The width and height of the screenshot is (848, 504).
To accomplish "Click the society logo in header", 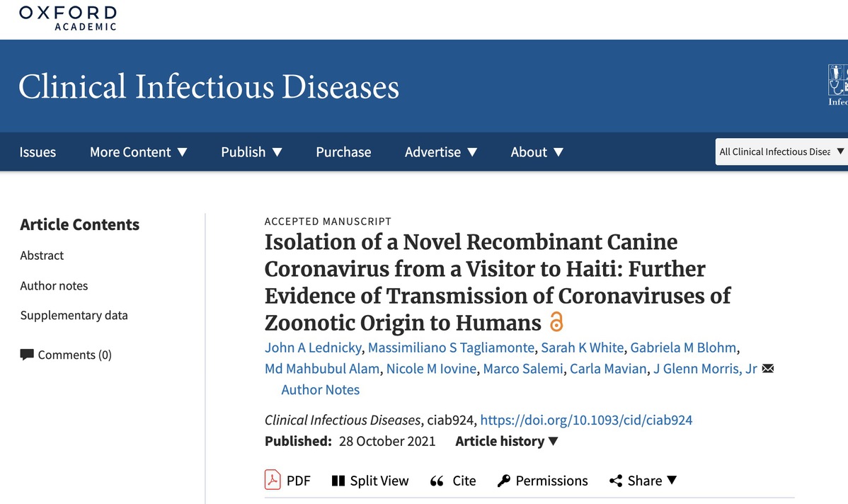I will click(838, 85).
